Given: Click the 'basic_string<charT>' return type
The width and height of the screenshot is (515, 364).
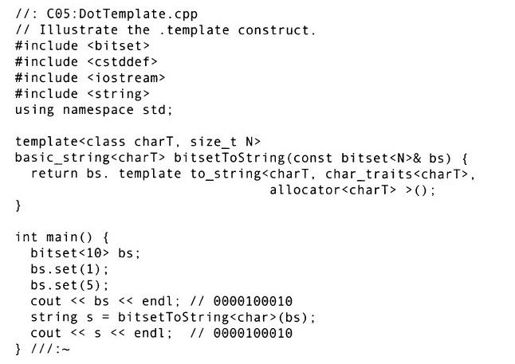Looking at the screenshot, I should click(90, 158).
